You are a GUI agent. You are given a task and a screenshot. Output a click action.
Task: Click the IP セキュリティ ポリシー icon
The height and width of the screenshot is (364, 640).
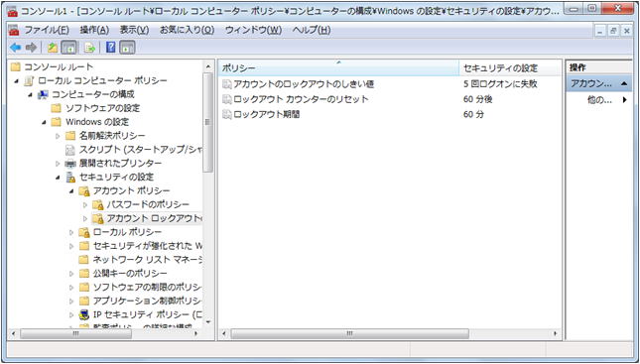(84, 314)
